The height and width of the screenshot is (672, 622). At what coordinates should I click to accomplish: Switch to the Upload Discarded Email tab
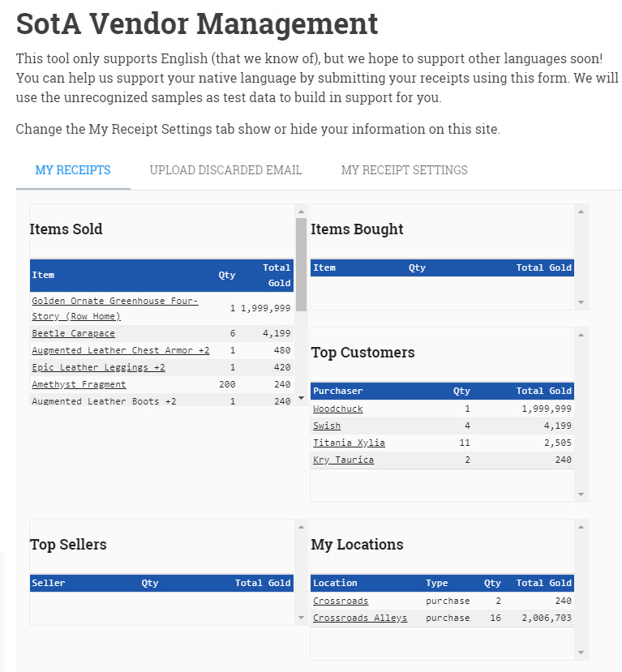tap(225, 170)
